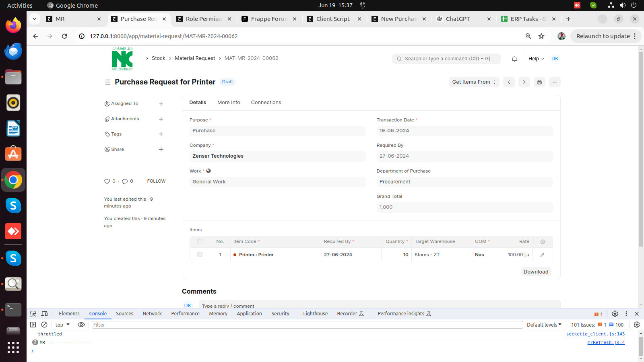Open the Chrome zoom magnifier icon
The image size is (644, 362).
click(x=528, y=36)
